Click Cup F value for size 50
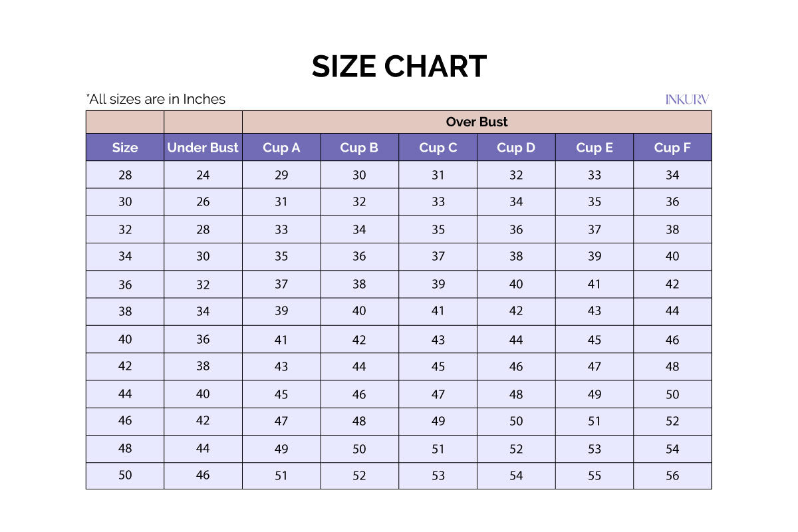 pos(672,475)
